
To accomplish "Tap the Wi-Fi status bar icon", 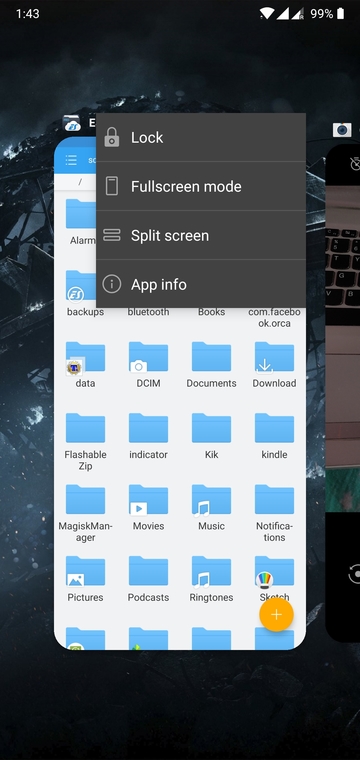I will [x=266, y=14].
